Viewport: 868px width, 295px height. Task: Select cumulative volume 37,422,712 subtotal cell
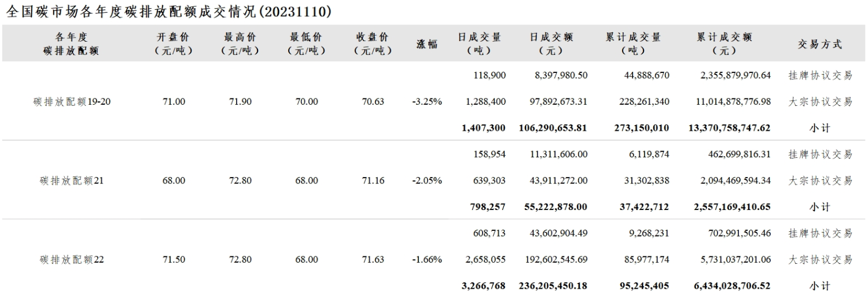pyautogui.click(x=643, y=207)
